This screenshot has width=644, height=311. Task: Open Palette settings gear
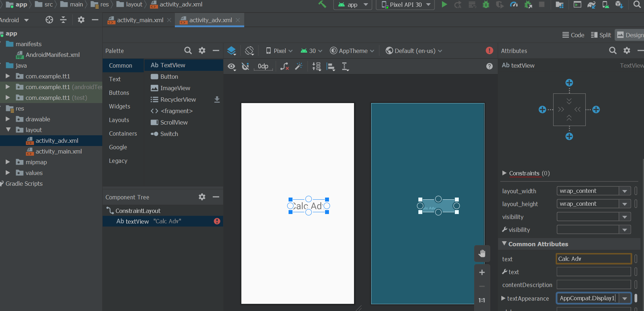click(x=202, y=51)
